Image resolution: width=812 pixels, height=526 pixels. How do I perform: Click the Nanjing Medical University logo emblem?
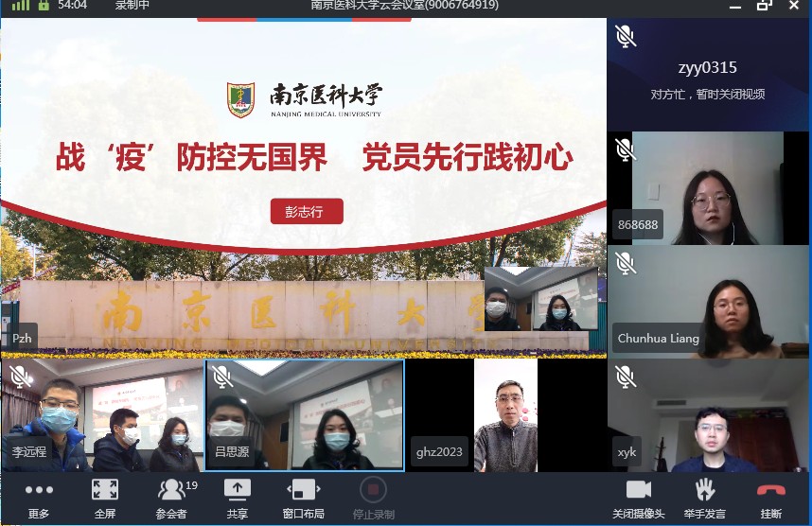[240, 99]
